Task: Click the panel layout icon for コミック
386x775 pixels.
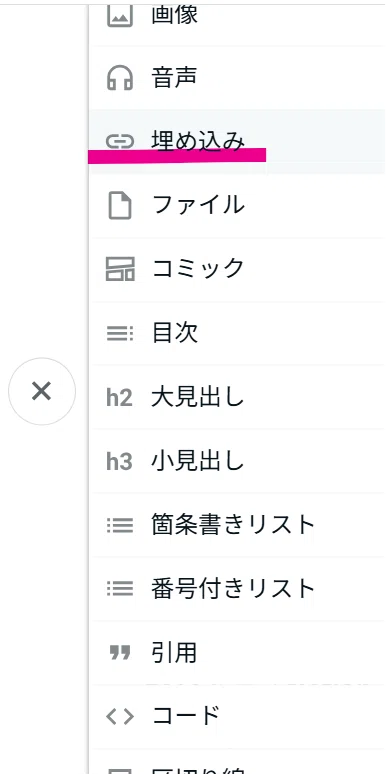Action: click(120, 269)
